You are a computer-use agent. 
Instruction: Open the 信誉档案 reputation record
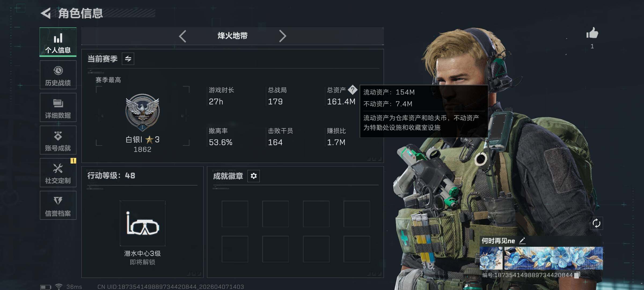(58, 205)
